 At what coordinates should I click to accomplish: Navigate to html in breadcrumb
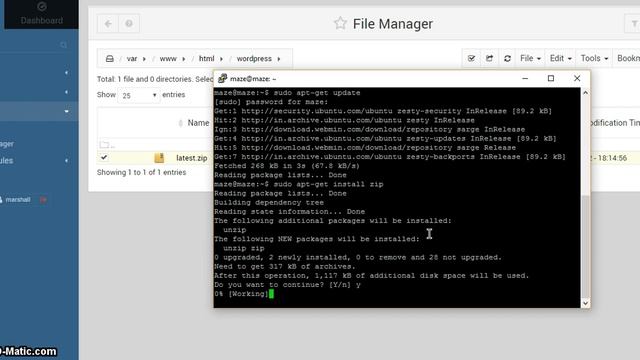coord(207,59)
